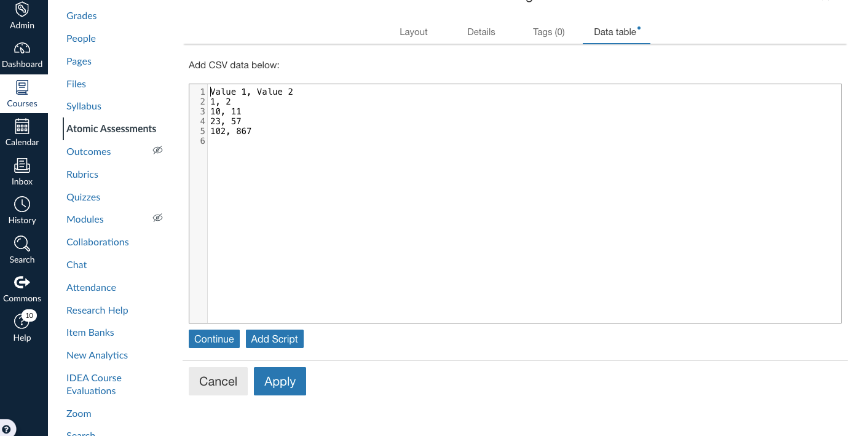Toggle visibility of the Modules item
The width and height of the screenshot is (868, 436).
157,218
